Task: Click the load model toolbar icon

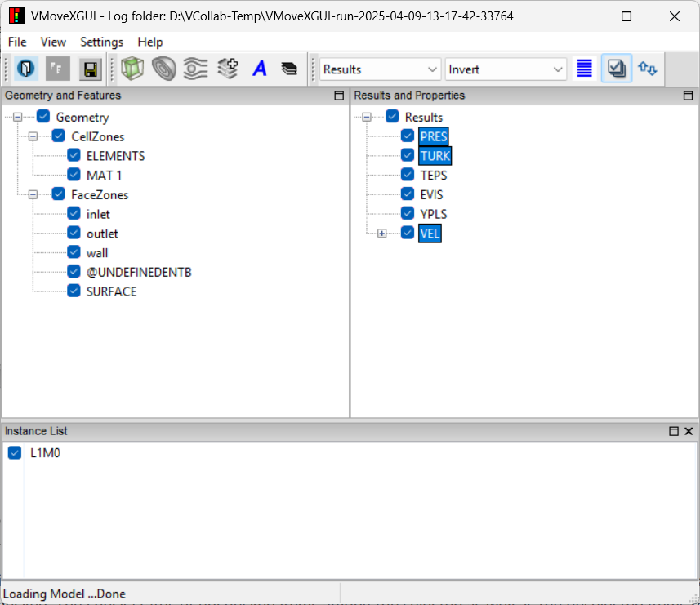Action: [x=26, y=69]
